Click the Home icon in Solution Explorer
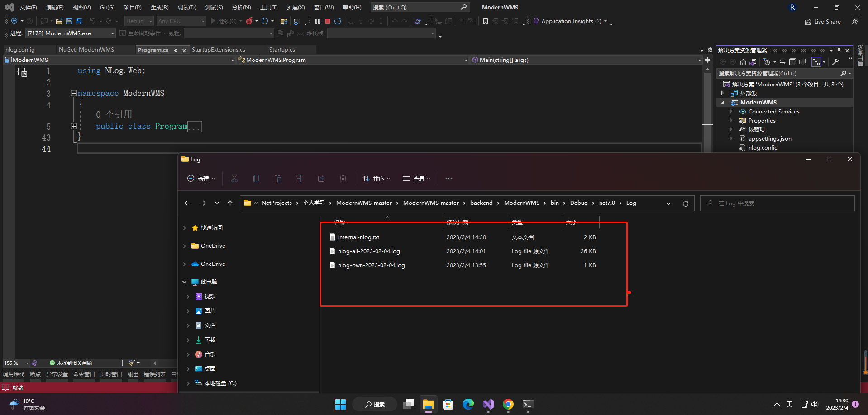Viewport: 868px width, 415px height. point(743,62)
